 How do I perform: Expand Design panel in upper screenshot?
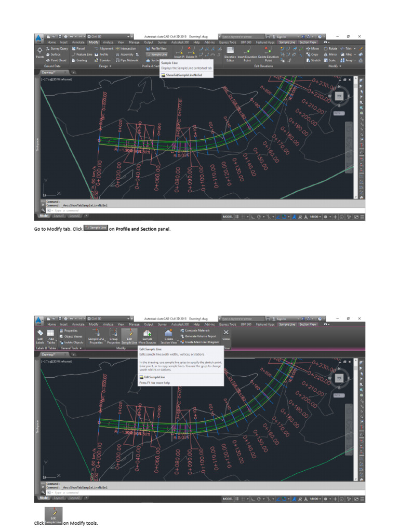(105, 66)
